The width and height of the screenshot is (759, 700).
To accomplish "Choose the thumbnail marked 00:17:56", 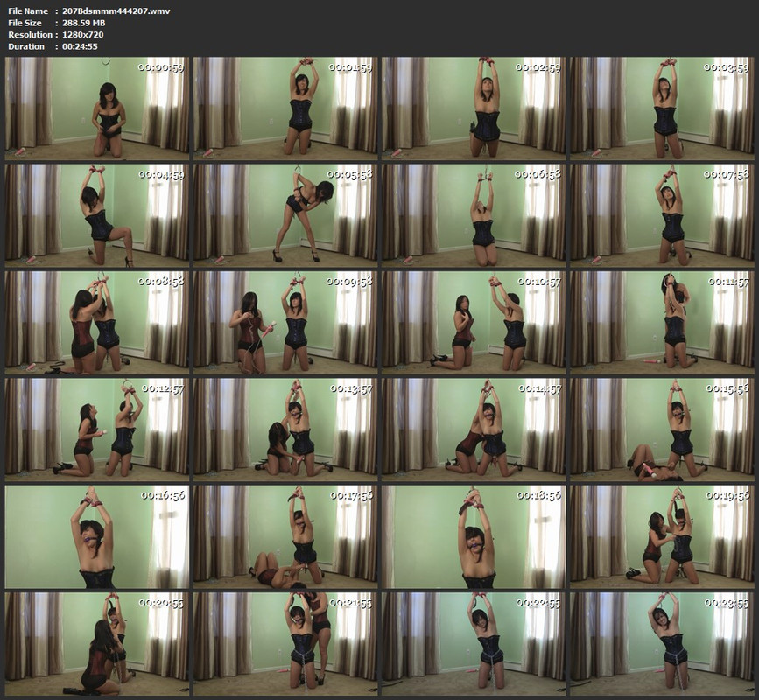I will tap(285, 537).
